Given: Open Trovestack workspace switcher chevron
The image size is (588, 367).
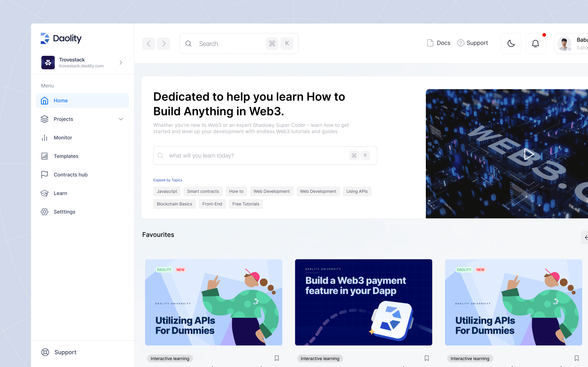Looking at the screenshot, I should point(121,63).
